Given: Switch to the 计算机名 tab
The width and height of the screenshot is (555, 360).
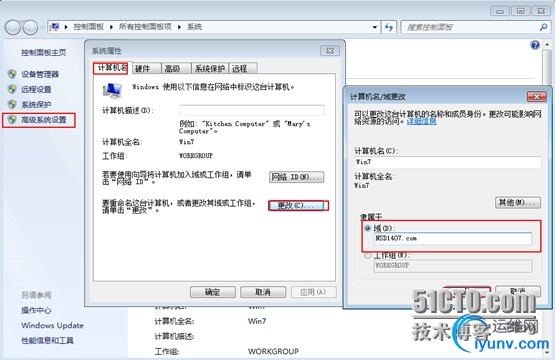Looking at the screenshot, I should pyautogui.click(x=112, y=68).
